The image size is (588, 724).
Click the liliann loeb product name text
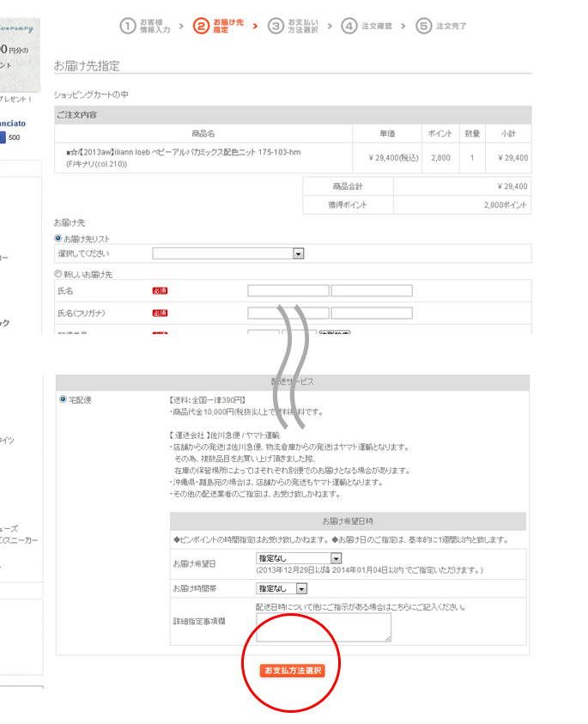[x=183, y=153]
